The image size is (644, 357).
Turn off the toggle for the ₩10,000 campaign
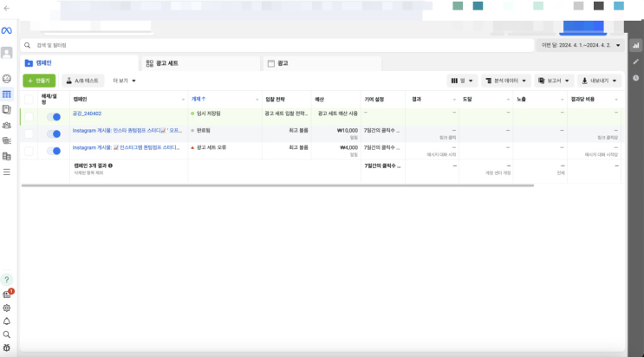point(54,134)
